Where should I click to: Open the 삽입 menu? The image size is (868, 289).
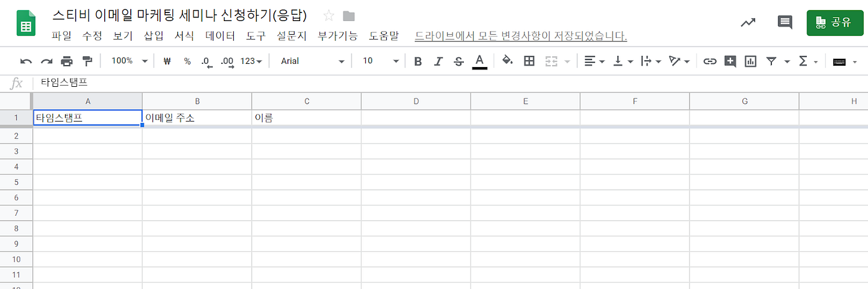coord(154,36)
